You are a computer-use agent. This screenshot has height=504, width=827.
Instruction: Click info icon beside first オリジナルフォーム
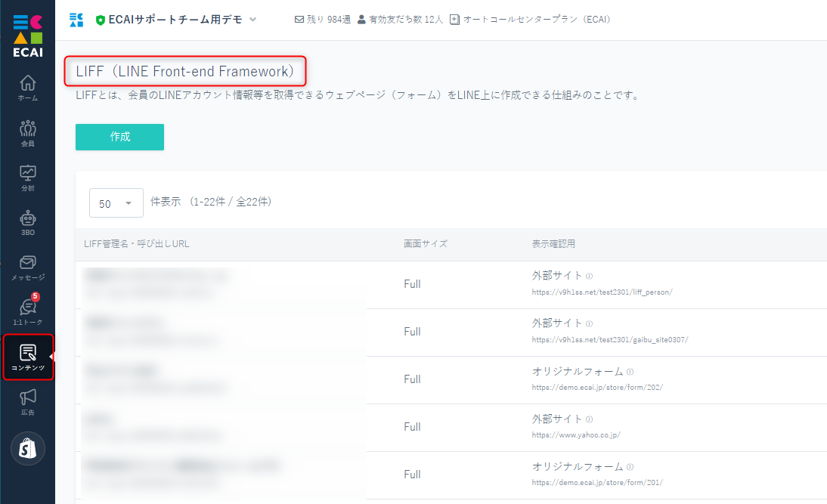pyautogui.click(x=630, y=372)
